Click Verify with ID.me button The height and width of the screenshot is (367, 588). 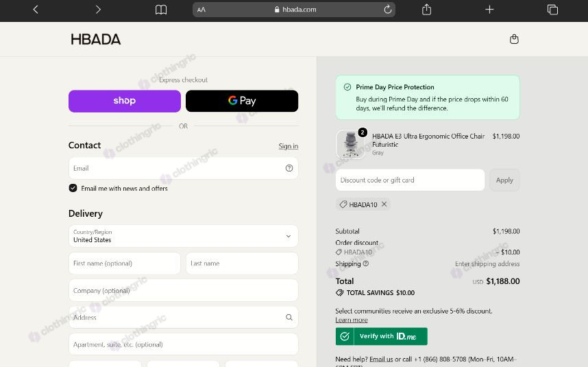[x=381, y=336]
